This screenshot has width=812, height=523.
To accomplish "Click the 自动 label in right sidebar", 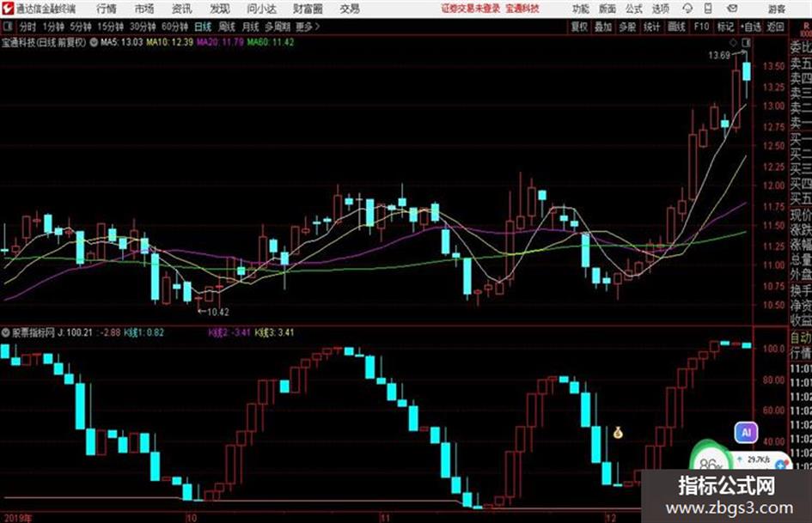I will pyautogui.click(x=801, y=338).
